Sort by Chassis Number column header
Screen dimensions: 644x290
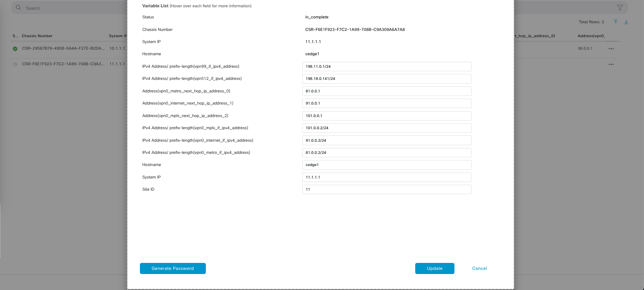point(37,36)
